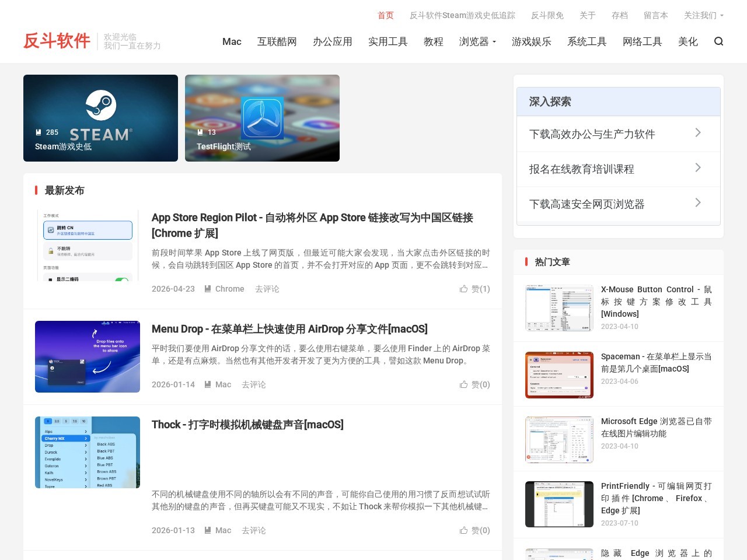Open the 教程 menu item
This screenshot has width=747, height=560.
(x=434, y=41)
